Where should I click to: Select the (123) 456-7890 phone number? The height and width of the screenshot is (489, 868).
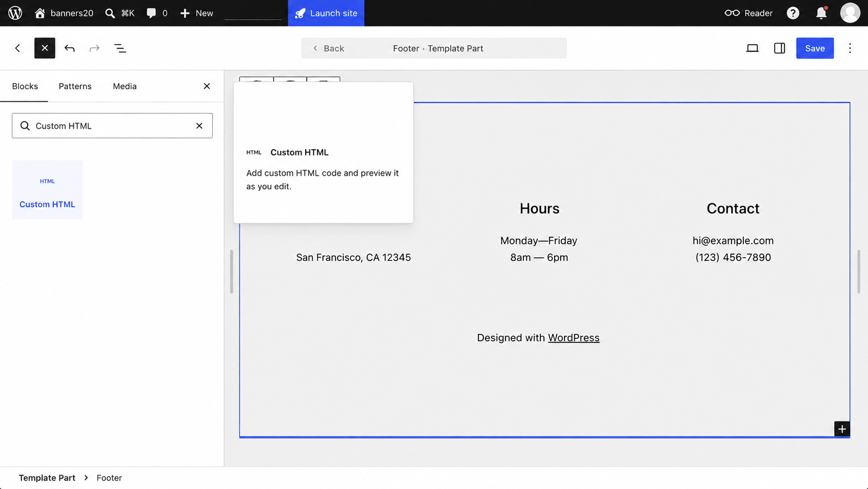coord(733,257)
